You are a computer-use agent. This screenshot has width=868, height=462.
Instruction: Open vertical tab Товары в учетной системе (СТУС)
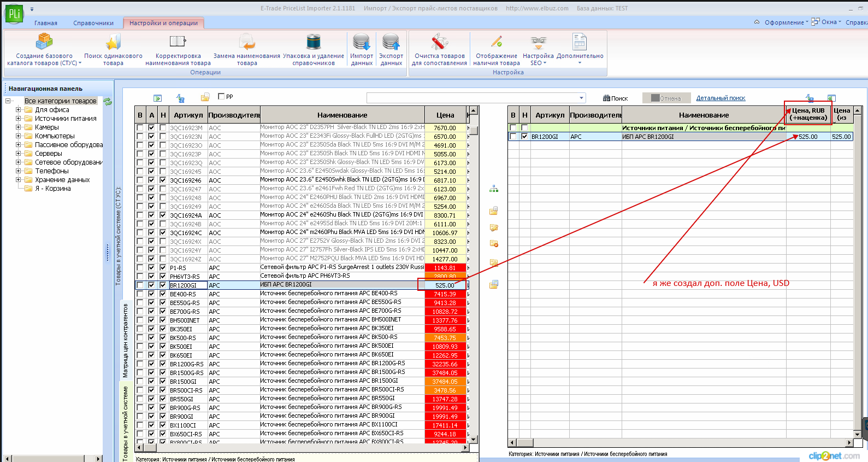coord(118,236)
